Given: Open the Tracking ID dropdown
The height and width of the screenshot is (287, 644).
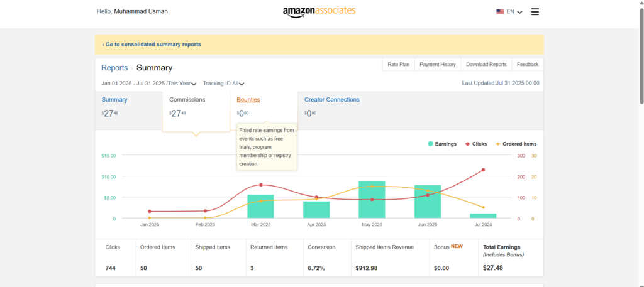Looking at the screenshot, I should 223,84.
